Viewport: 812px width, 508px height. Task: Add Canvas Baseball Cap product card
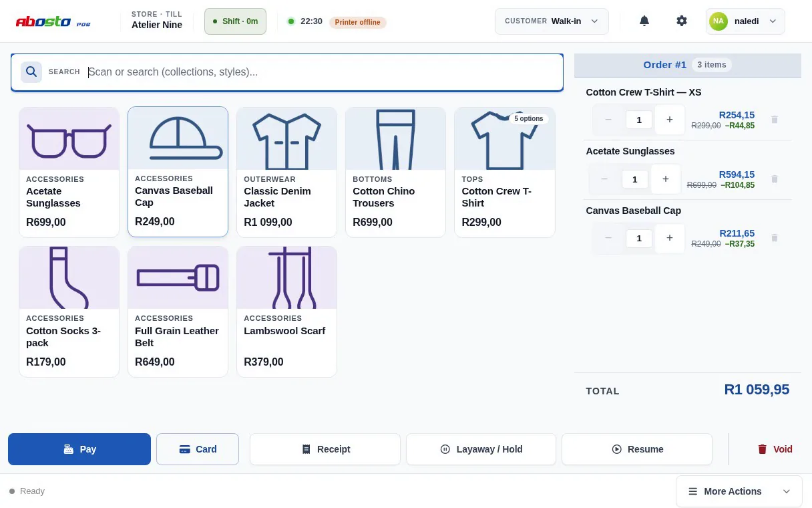[x=178, y=172]
